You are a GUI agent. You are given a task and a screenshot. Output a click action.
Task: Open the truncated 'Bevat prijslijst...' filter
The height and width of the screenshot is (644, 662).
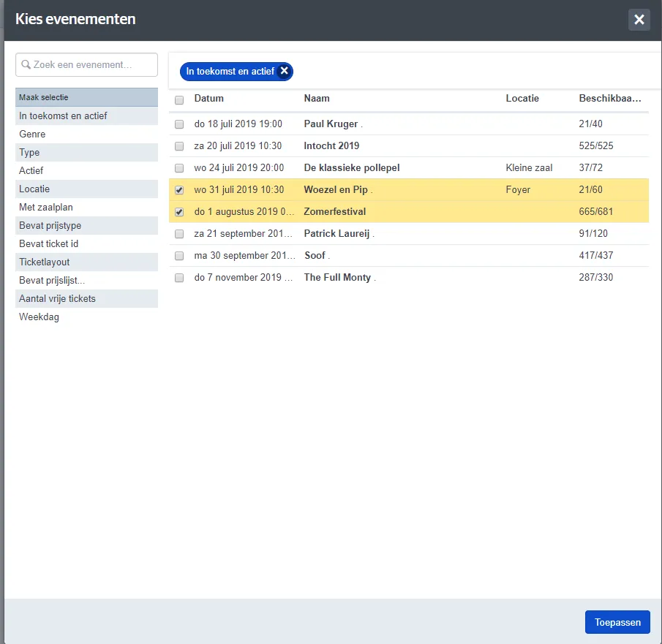pos(86,280)
